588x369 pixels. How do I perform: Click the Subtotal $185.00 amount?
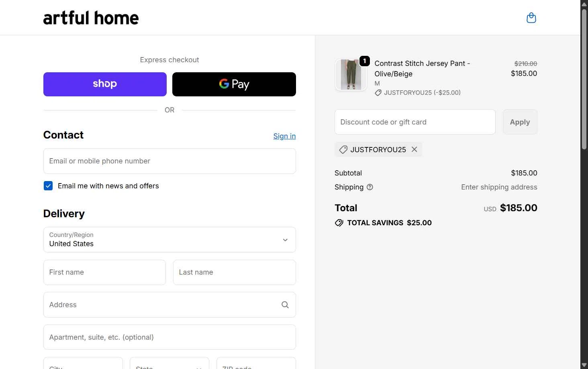(524, 173)
